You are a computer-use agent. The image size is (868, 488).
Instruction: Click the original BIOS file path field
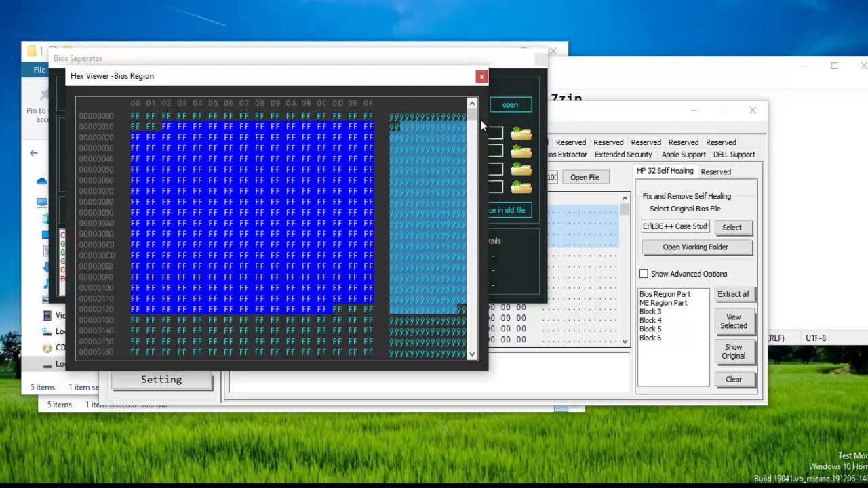pyautogui.click(x=675, y=226)
